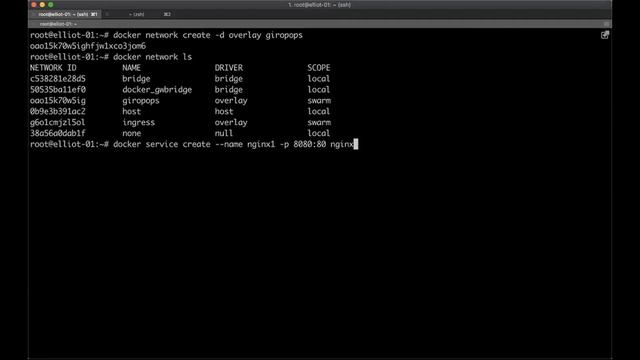Minimize the terminal with yellow button

pyautogui.click(x=42, y=4)
